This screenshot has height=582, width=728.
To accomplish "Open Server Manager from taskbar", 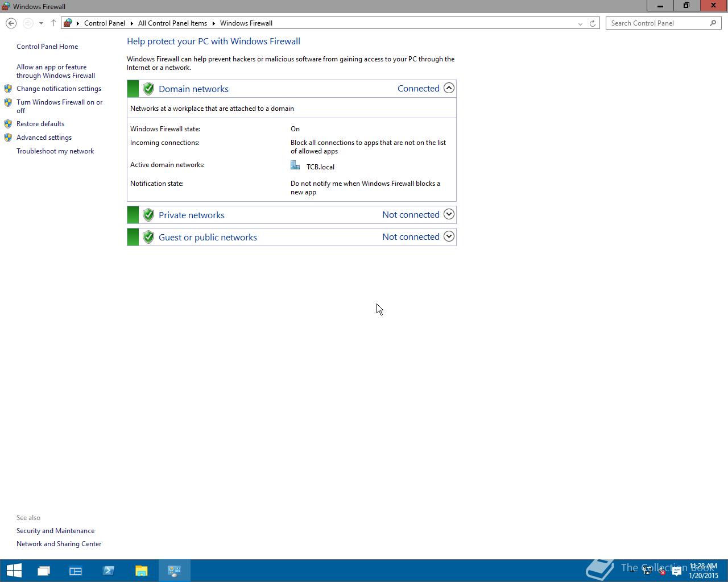I will pos(76,571).
